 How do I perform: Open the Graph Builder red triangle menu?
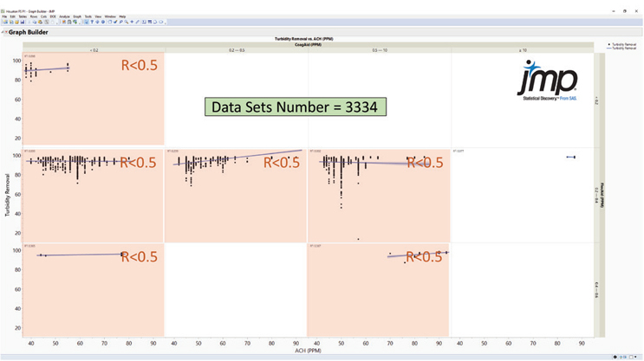(6, 32)
